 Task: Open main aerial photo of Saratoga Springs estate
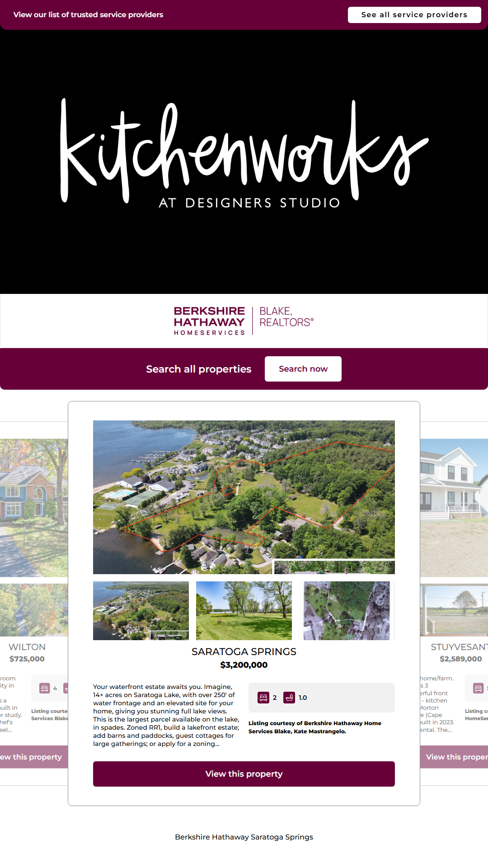click(244, 497)
